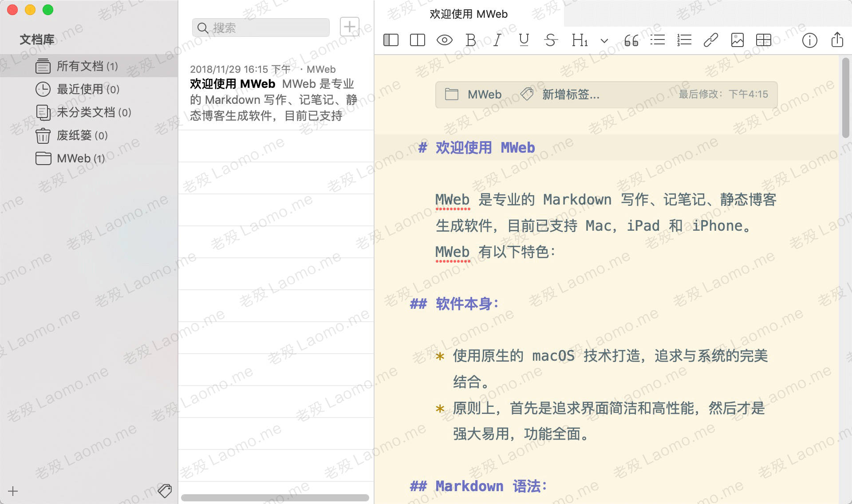Open tags view in sidebar footer

tap(165, 491)
